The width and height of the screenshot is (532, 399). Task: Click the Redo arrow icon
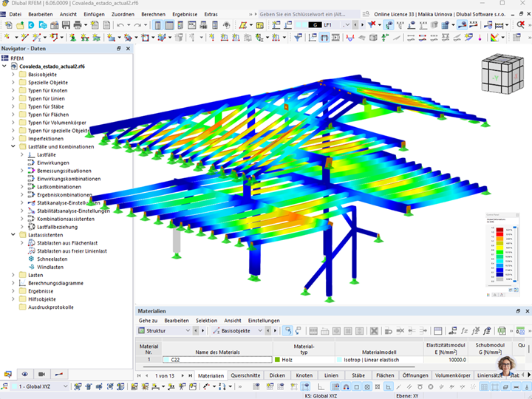[x=137, y=25]
